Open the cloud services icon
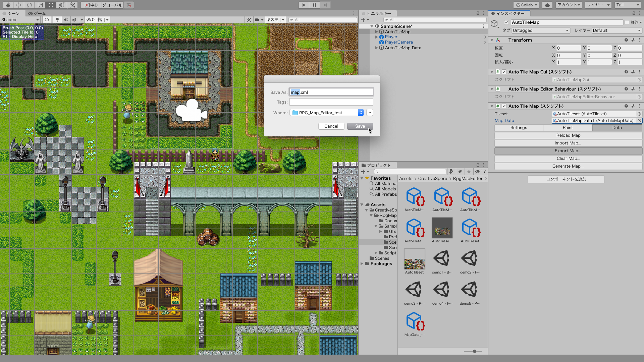This screenshot has height=362, width=644. click(x=547, y=5)
